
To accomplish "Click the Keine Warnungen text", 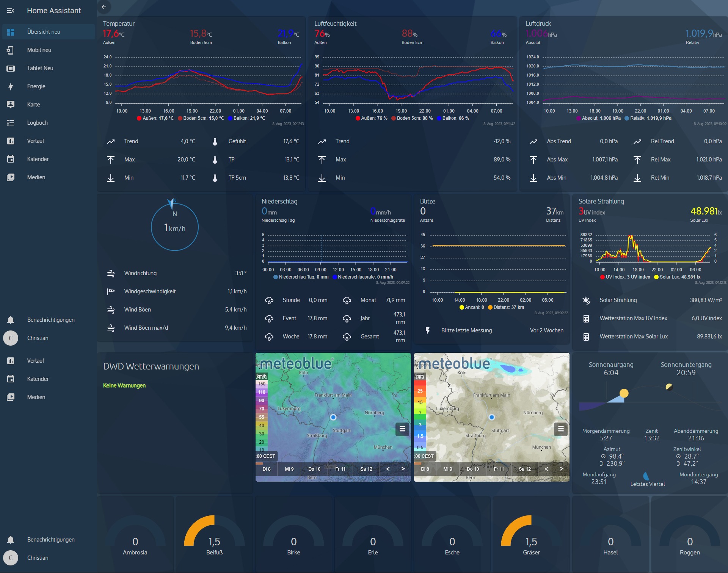I will click(x=124, y=385).
